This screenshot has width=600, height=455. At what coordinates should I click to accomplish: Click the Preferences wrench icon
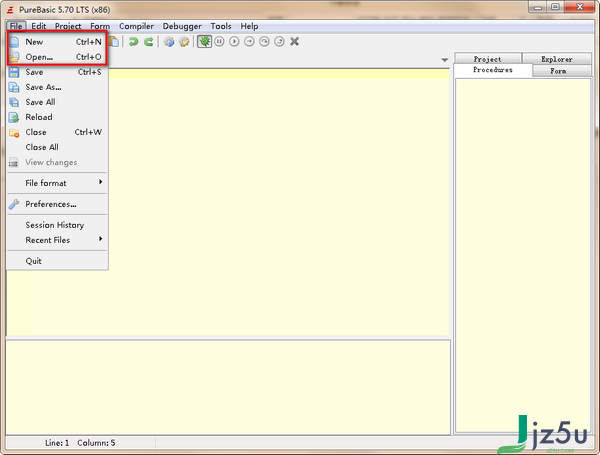(14, 204)
